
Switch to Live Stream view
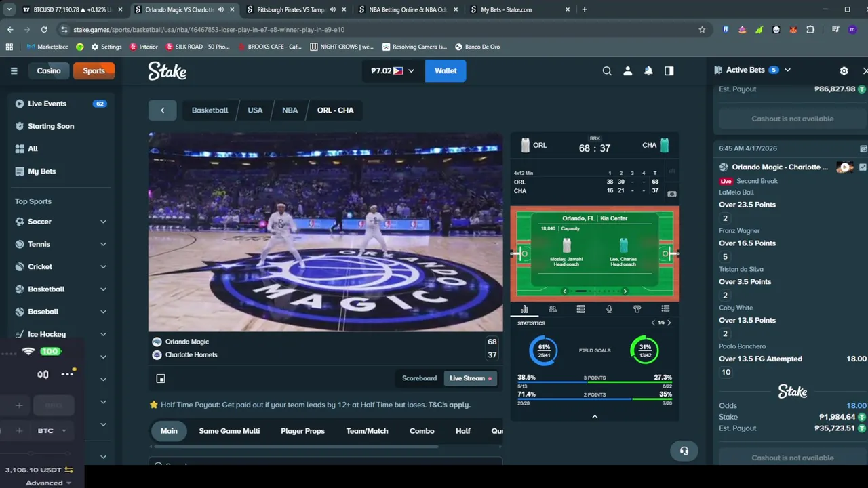pos(471,378)
